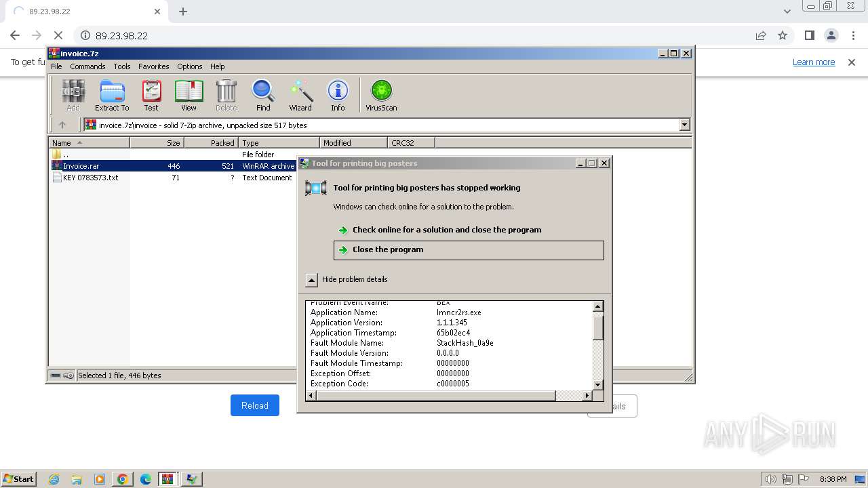Run the VirusScan bug icon
This screenshot has width=868, height=488.
tap(381, 95)
